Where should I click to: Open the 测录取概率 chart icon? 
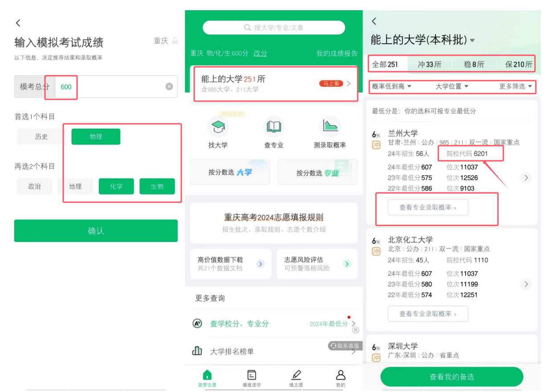[x=330, y=127]
